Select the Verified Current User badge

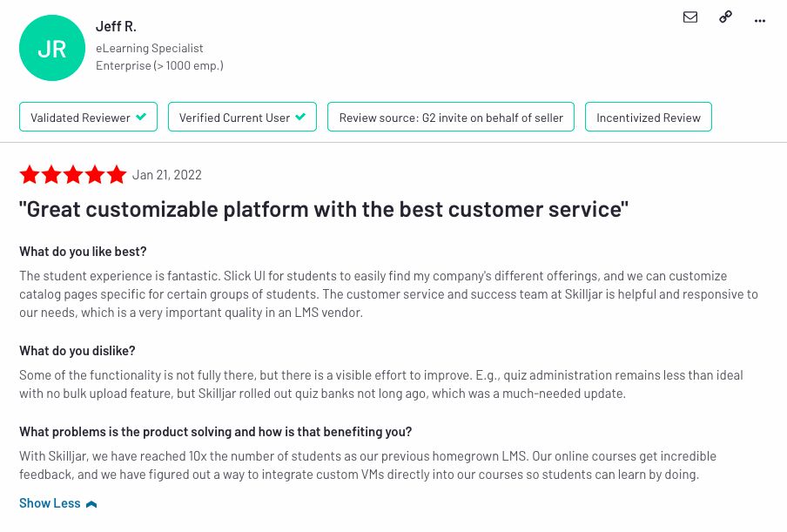point(242,117)
